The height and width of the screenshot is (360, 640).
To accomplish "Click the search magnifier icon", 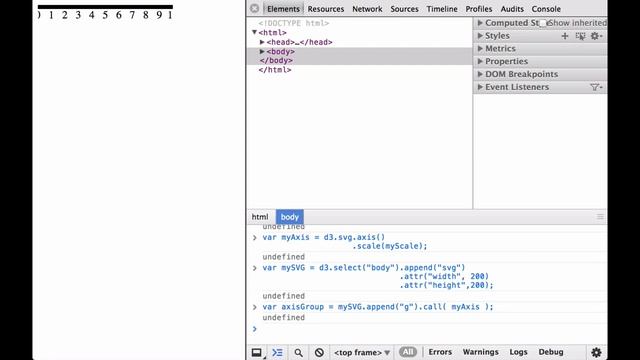I will [299, 353].
